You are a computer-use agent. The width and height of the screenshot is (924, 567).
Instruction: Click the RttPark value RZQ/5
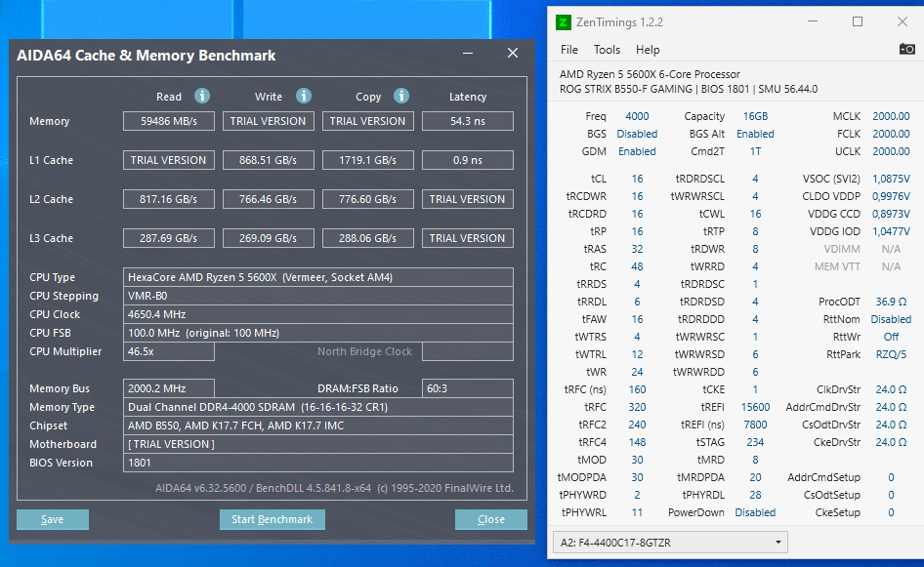pos(891,354)
